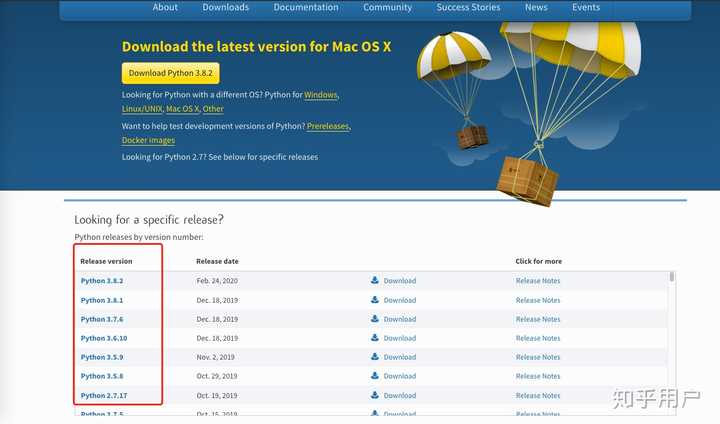Click Download text link for Python 2.7.17
This screenshot has height=424, width=720.
click(400, 395)
